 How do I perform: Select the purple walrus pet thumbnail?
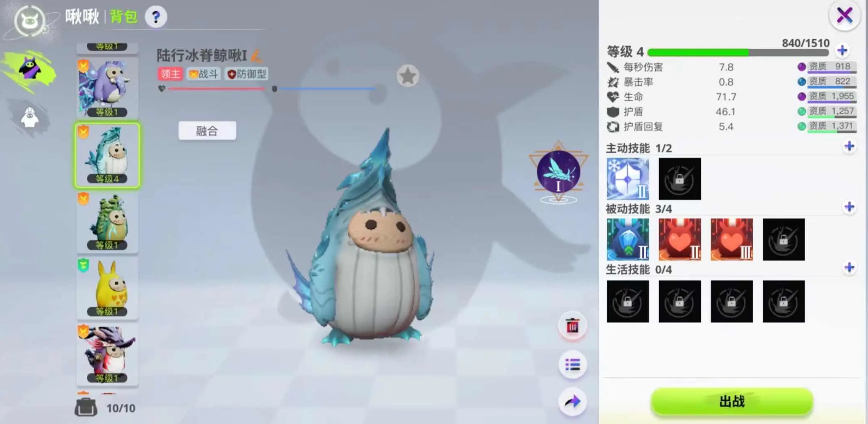(107, 88)
